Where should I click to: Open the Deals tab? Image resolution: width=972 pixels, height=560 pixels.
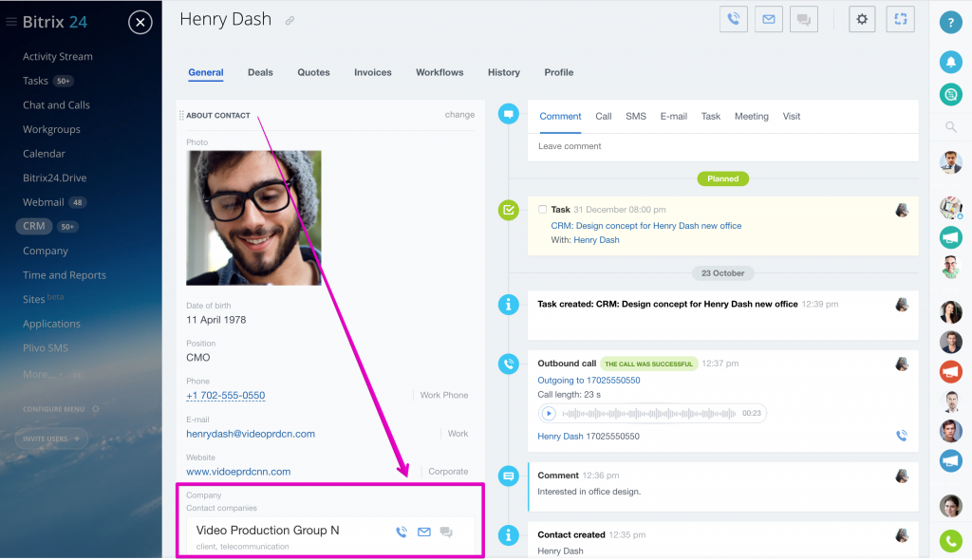pyautogui.click(x=260, y=72)
